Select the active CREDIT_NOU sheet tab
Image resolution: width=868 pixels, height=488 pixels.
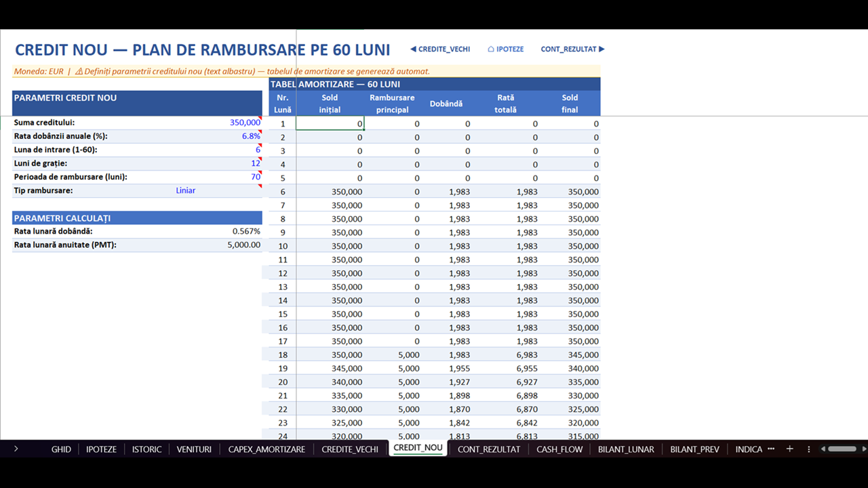click(418, 448)
